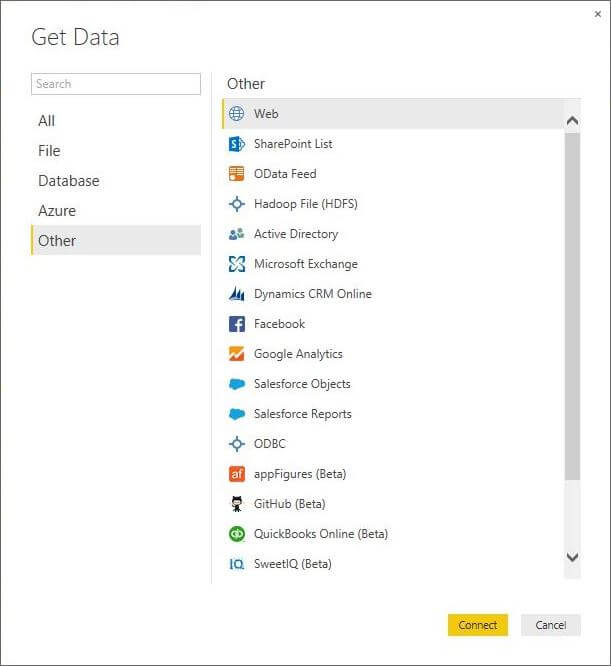Select the Database category
611x666 pixels.
click(115, 181)
